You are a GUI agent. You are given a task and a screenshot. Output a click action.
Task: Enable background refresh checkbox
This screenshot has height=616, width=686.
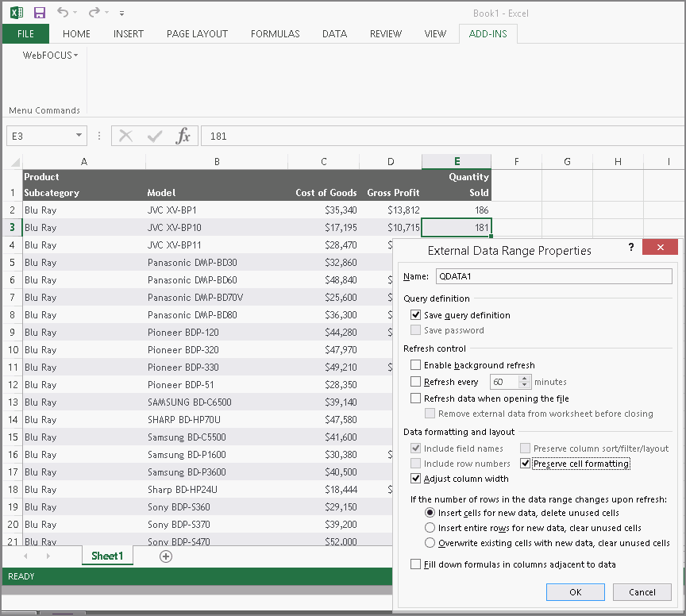click(415, 365)
